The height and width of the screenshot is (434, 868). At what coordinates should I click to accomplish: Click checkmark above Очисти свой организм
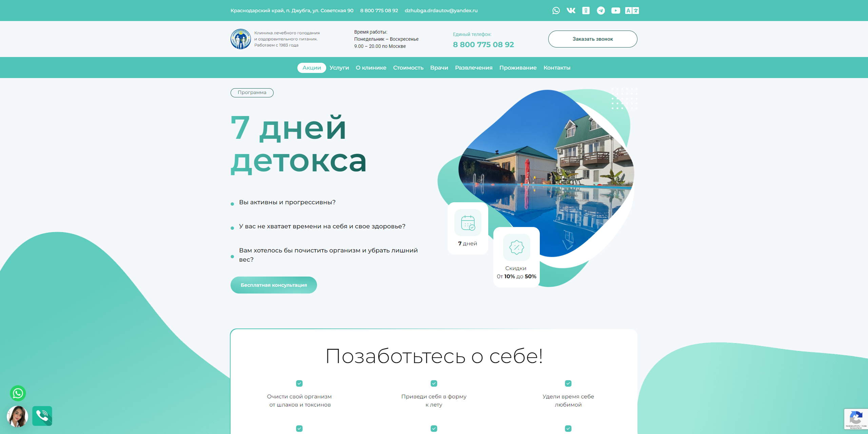point(299,383)
